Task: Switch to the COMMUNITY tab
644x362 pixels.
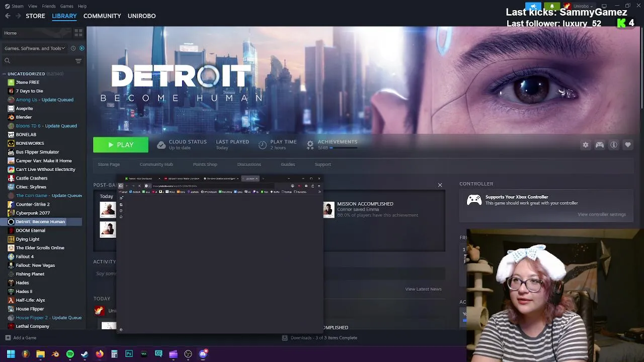Action: [102, 16]
